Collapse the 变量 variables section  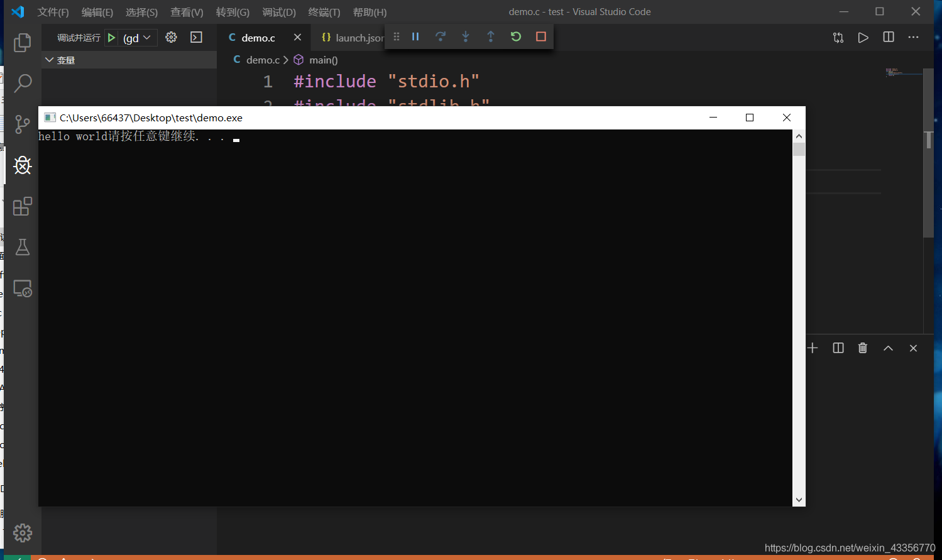pyautogui.click(x=50, y=60)
